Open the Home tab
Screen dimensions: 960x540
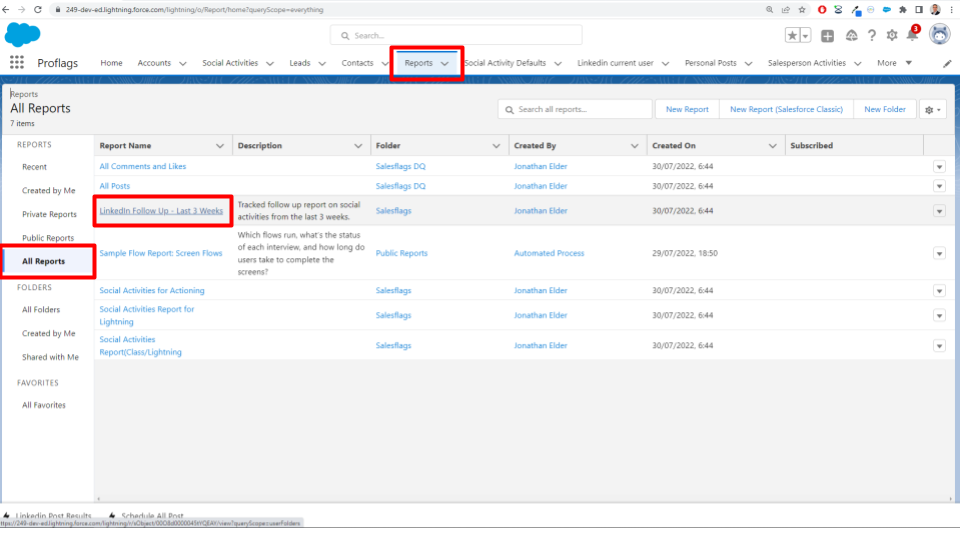click(x=111, y=63)
